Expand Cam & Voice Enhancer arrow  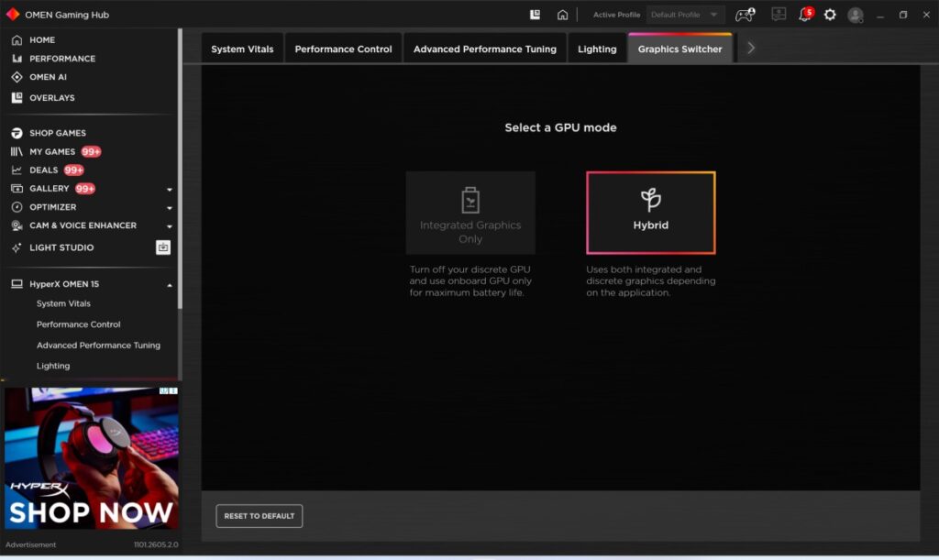[x=170, y=226]
